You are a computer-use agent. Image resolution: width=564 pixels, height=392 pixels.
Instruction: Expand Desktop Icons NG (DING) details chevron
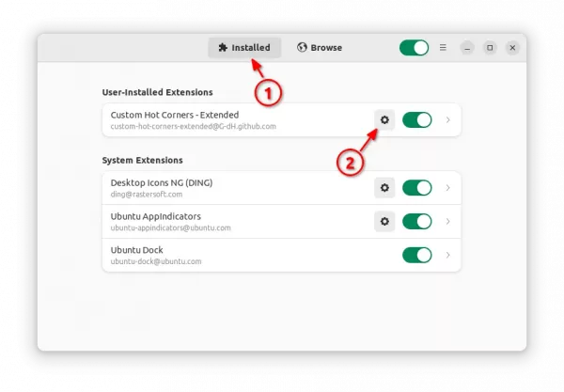click(447, 188)
